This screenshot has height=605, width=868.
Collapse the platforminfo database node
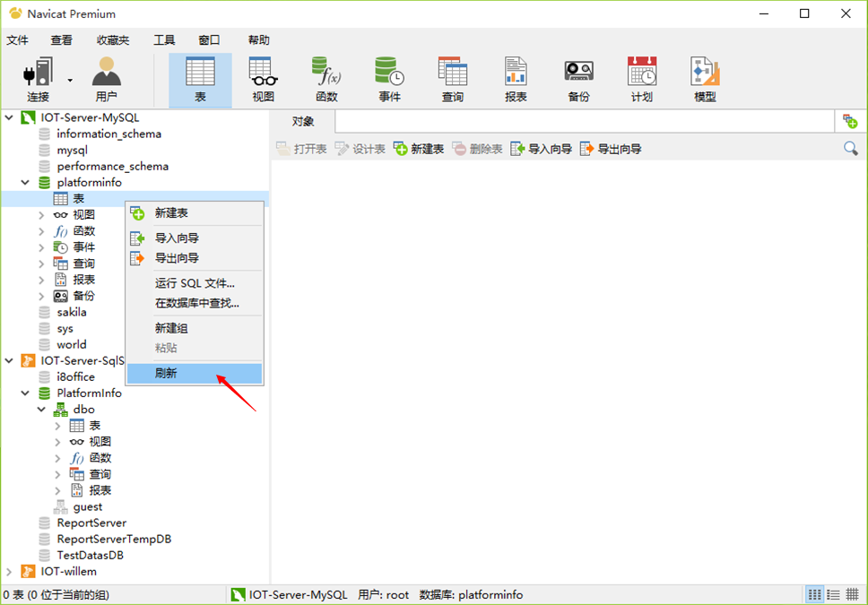[25, 182]
